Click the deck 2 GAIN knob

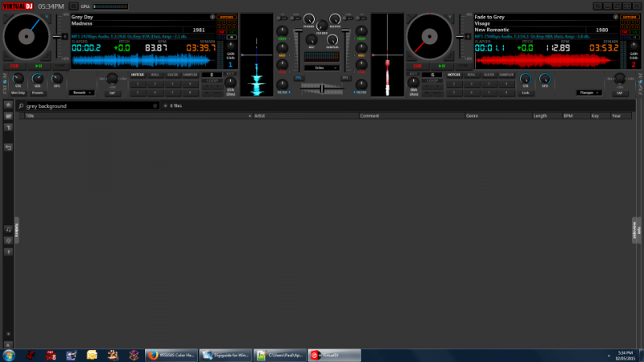634,47
